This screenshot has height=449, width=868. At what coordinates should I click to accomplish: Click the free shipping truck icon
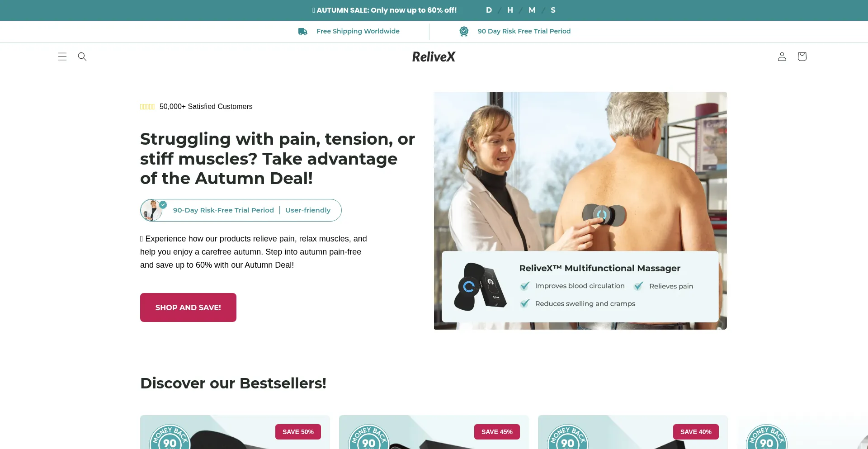point(303,32)
